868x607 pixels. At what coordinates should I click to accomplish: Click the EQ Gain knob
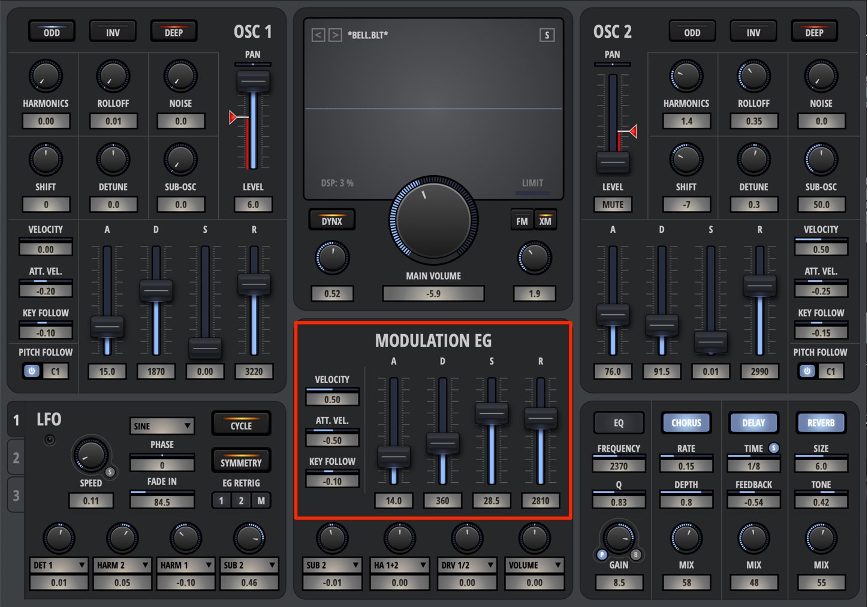[x=619, y=537]
